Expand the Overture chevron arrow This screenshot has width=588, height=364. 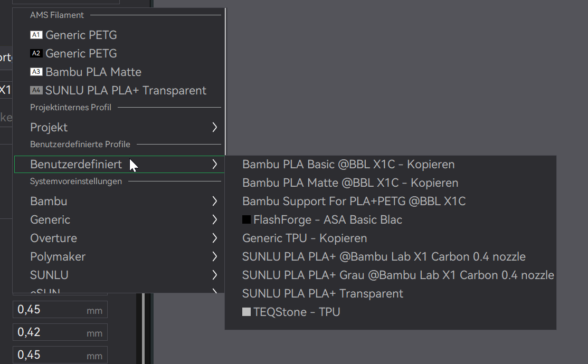pyautogui.click(x=214, y=238)
